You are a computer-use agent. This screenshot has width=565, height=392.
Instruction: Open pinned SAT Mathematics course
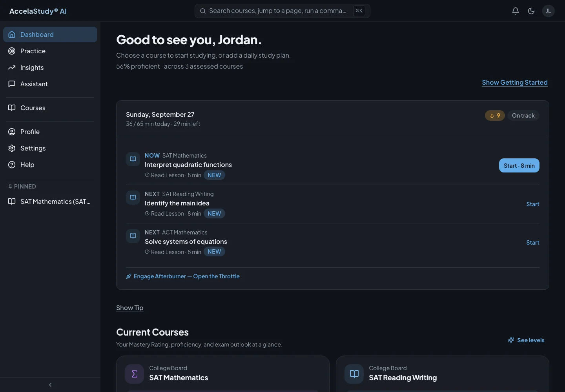pos(50,201)
